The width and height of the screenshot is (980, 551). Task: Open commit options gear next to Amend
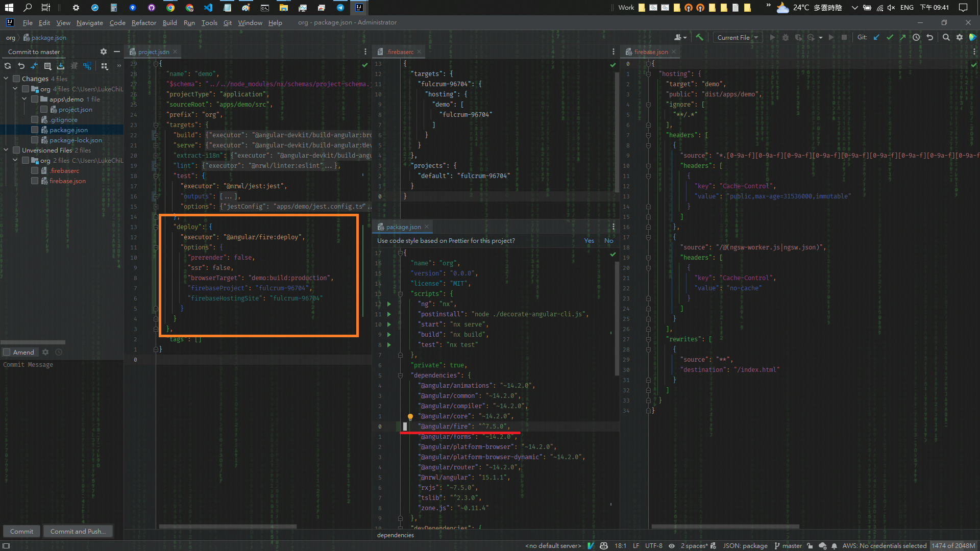pos(45,352)
